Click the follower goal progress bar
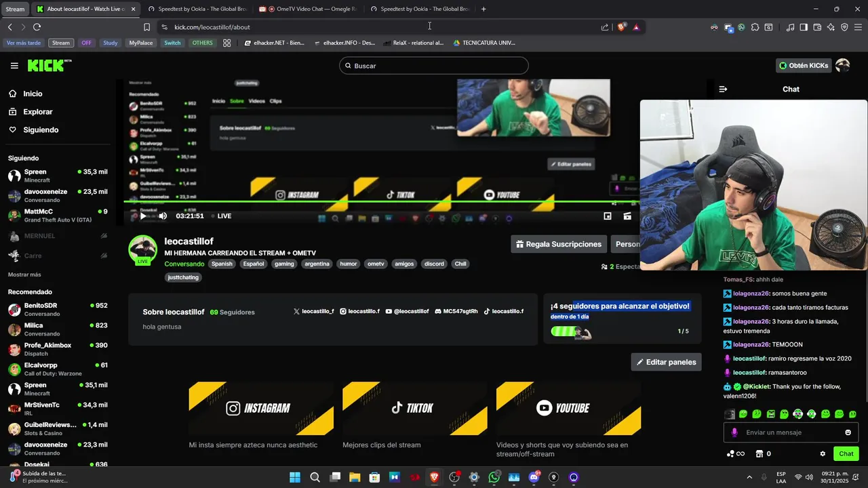 [570, 331]
